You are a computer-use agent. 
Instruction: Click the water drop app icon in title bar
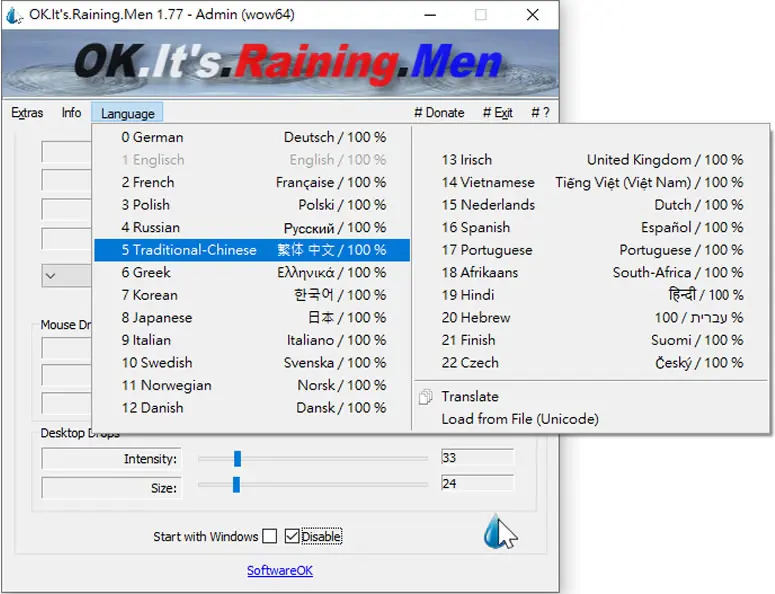click(x=14, y=15)
